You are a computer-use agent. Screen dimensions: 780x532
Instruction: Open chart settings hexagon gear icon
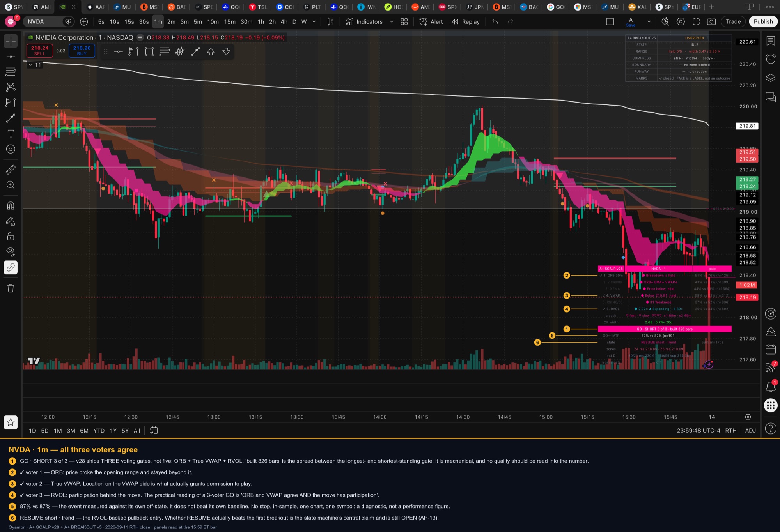pyautogui.click(x=681, y=22)
